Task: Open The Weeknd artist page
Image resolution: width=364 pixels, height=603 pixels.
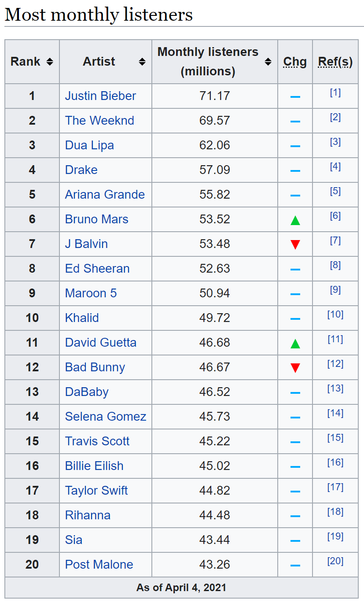Action: pos(99,121)
